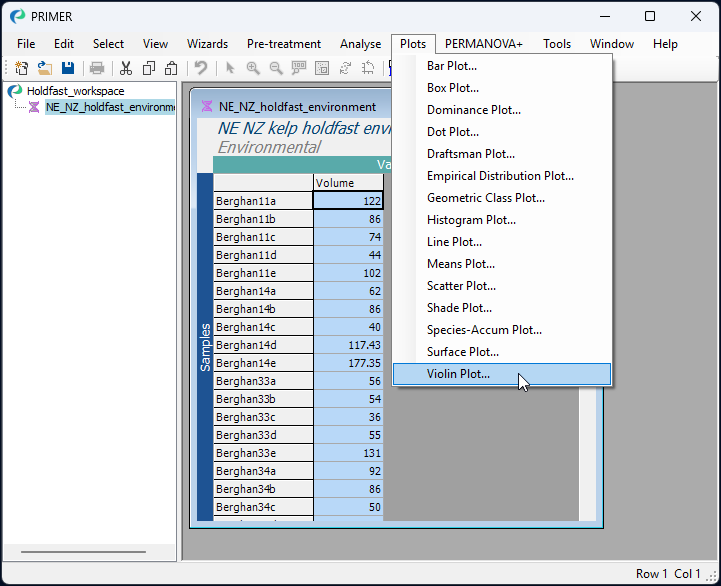Click the Paste clipboard icon
The width and height of the screenshot is (721, 586).
pyautogui.click(x=171, y=68)
